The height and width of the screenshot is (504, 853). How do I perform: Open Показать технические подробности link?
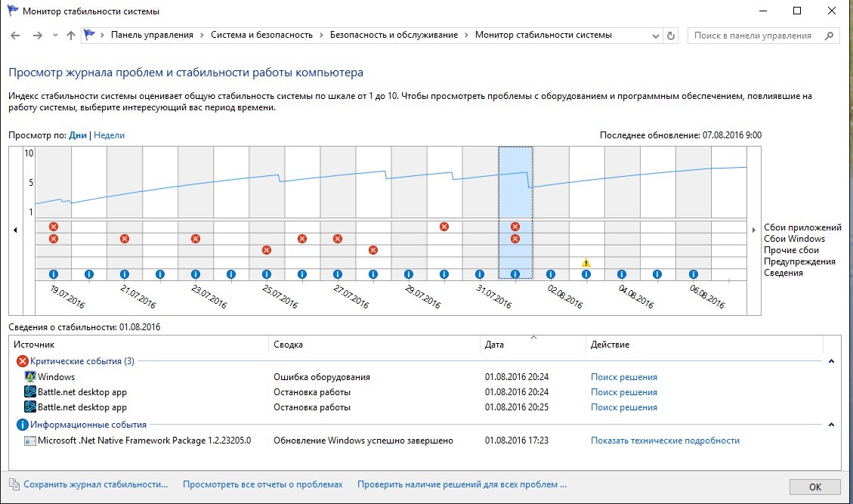[x=666, y=441]
